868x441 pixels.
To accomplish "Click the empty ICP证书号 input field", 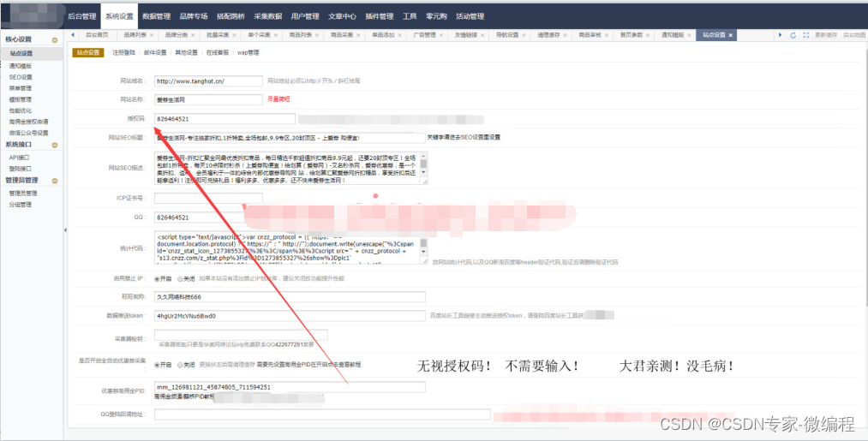I will click(208, 198).
